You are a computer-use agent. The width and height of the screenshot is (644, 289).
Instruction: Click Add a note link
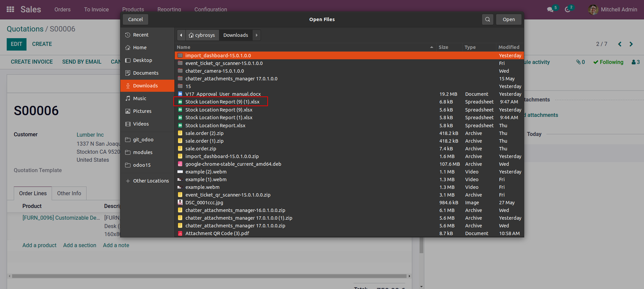pyautogui.click(x=116, y=245)
